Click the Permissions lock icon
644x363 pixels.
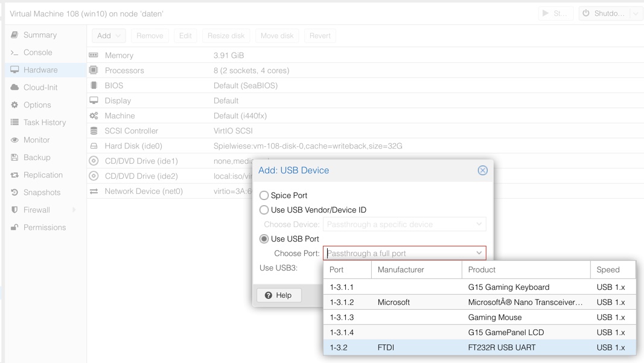click(14, 228)
